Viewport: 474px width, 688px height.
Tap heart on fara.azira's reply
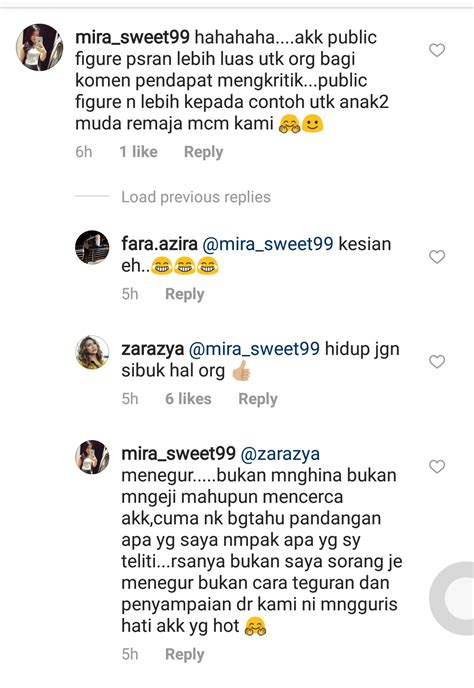tap(437, 257)
